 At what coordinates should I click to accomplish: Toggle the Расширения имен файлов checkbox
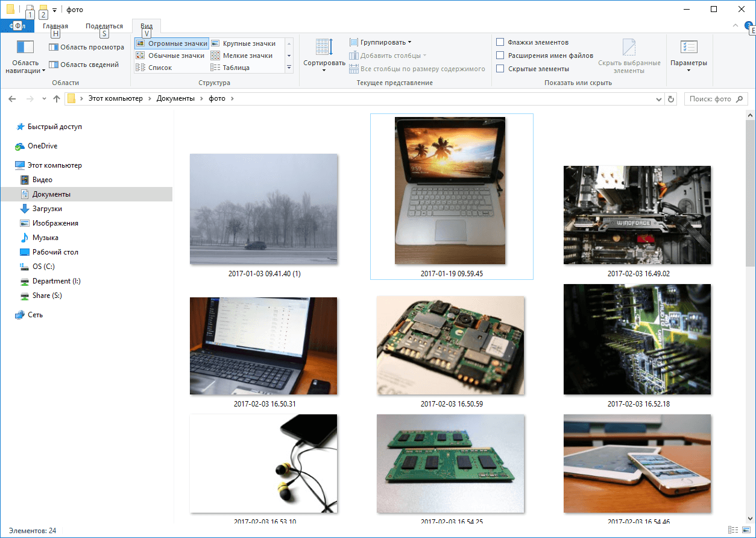[x=500, y=55]
